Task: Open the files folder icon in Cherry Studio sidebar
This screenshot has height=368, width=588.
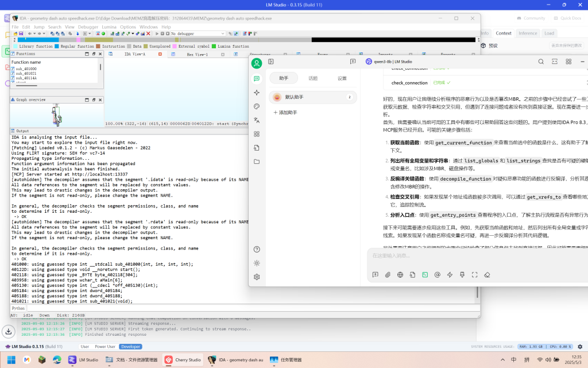Action: coord(257,162)
